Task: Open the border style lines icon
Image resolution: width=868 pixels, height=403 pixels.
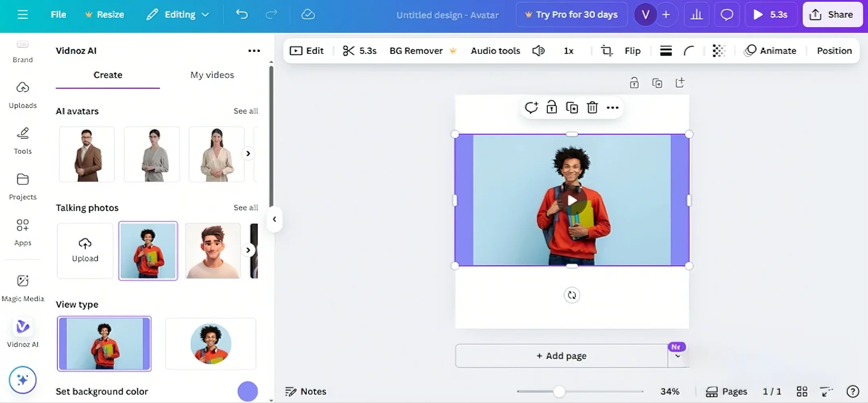Action: 666,51
